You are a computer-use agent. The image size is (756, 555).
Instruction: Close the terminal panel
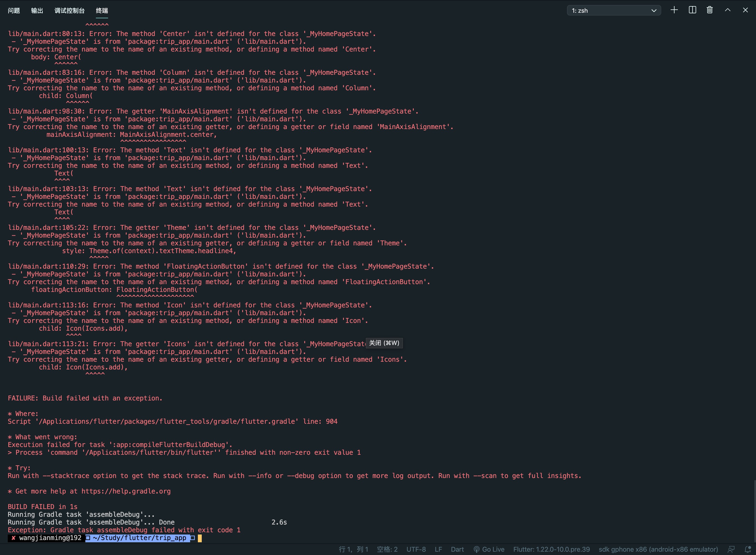click(x=745, y=10)
